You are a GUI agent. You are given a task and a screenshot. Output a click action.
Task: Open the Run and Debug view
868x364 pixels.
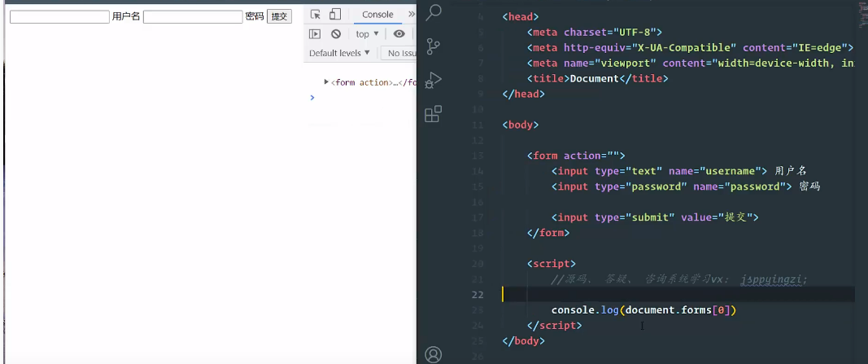tap(433, 80)
